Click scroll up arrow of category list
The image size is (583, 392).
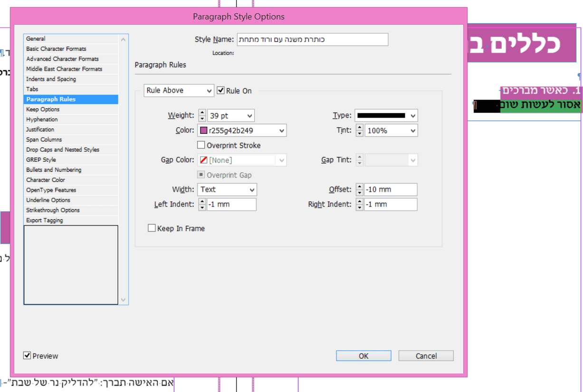pos(124,39)
